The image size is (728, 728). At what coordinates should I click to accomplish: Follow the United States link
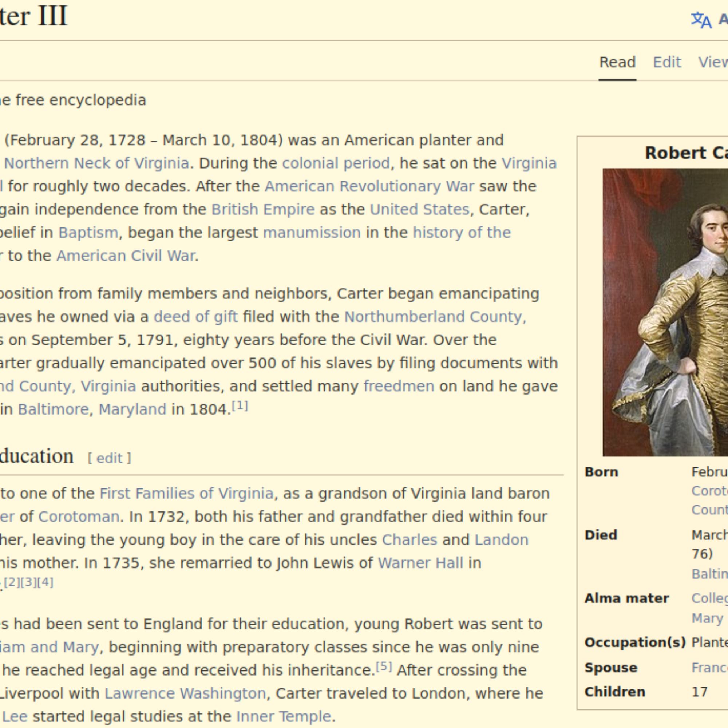coord(420,209)
